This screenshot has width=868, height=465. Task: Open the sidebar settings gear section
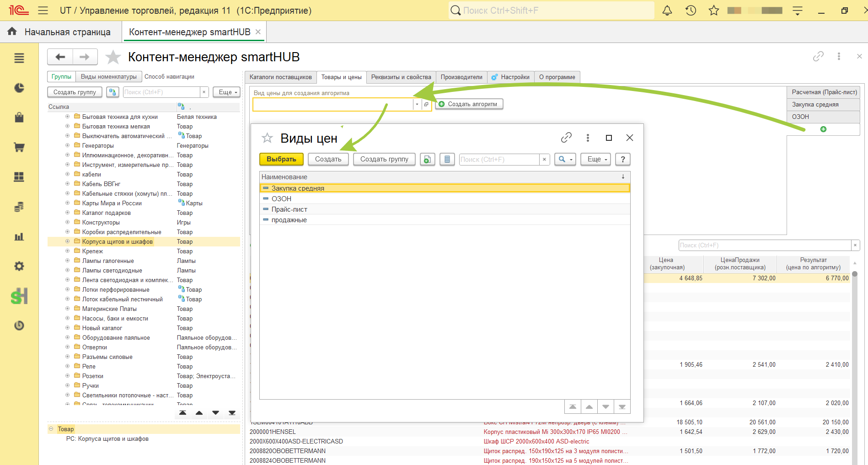[x=19, y=266]
